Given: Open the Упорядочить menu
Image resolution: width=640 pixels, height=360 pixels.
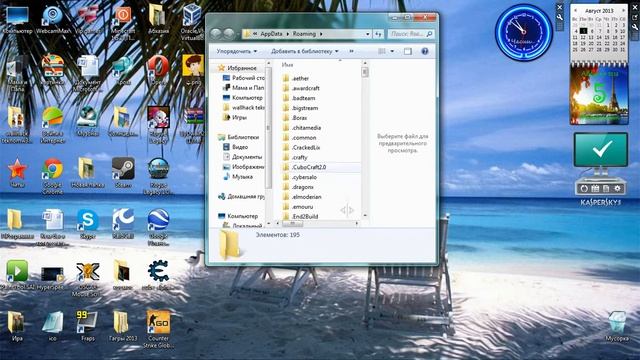Looking at the screenshot, I should 237,51.
